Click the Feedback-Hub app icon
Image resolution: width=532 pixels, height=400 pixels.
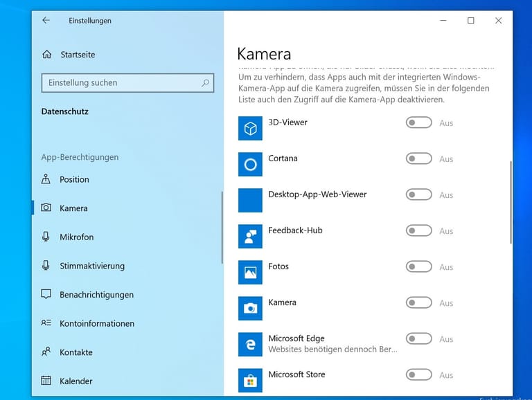(250, 236)
